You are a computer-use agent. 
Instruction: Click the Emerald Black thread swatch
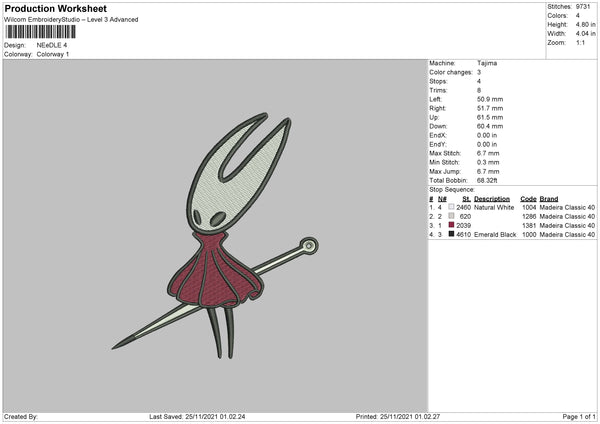pyautogui.click(x=452, y=235)
